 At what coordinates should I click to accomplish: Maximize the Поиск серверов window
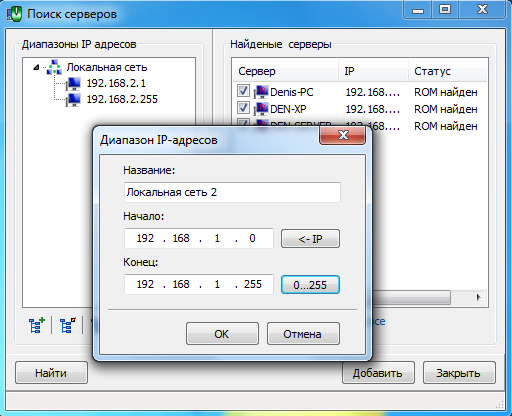coord(445,9)
